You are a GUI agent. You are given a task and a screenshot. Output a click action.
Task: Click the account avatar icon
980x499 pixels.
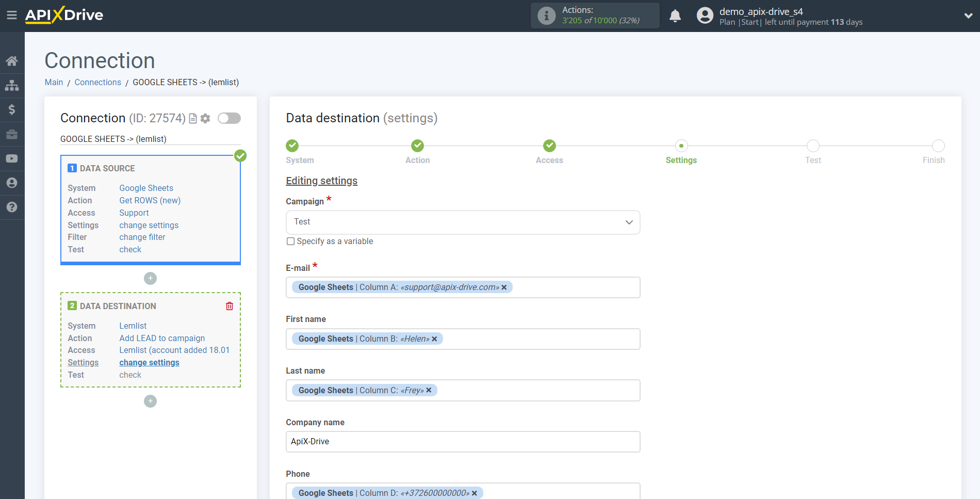705,15
